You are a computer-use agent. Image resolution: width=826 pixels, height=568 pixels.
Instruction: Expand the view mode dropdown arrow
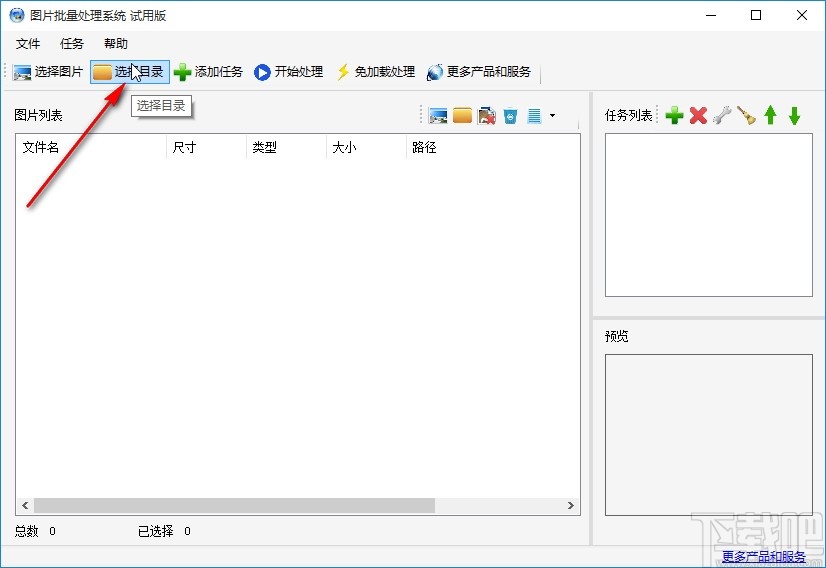(x=552, y=115)
